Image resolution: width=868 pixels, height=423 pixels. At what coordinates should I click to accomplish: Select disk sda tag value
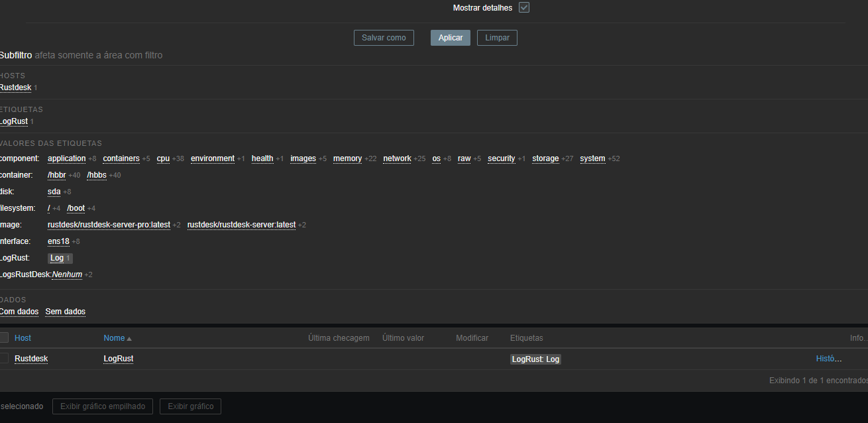click(54, 192)
